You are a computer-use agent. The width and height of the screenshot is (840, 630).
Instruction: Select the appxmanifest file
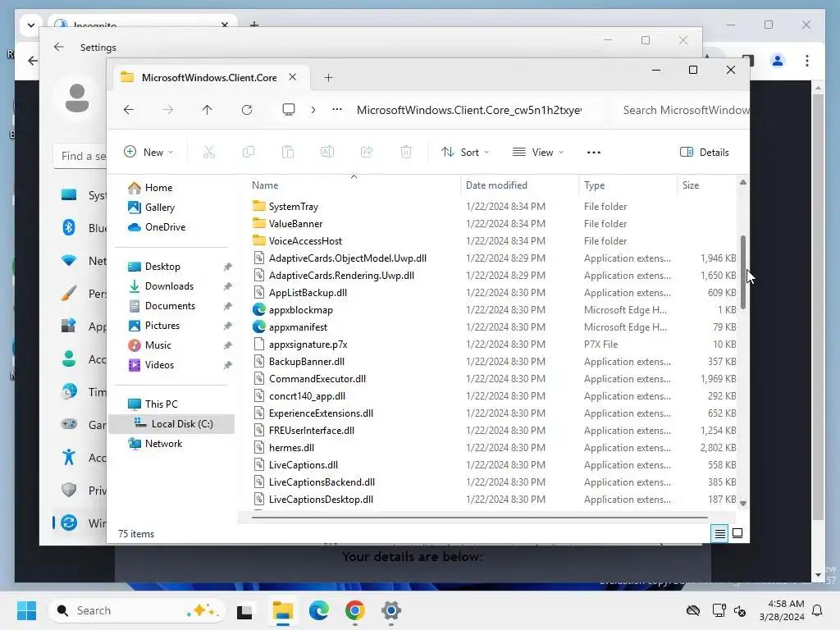click(298, 326)
